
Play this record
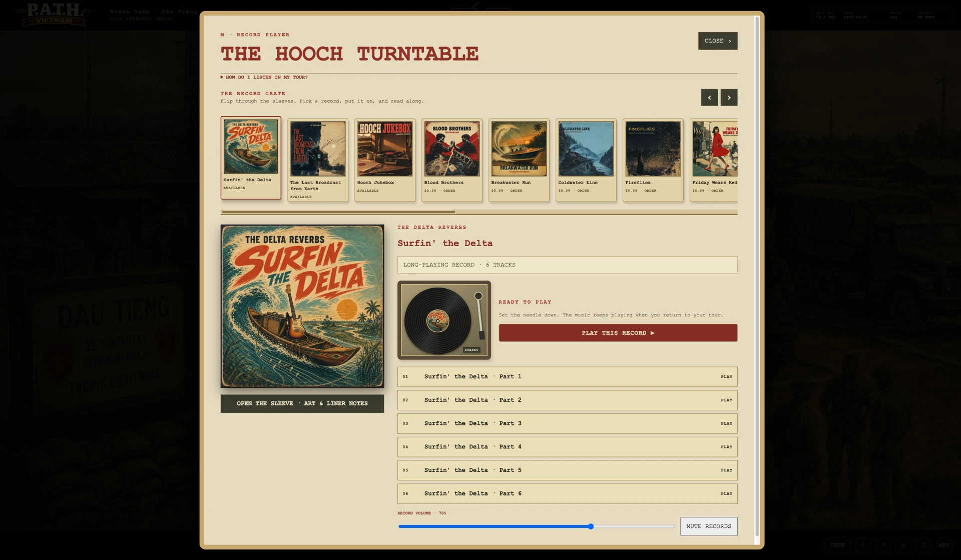click(618, 333)
